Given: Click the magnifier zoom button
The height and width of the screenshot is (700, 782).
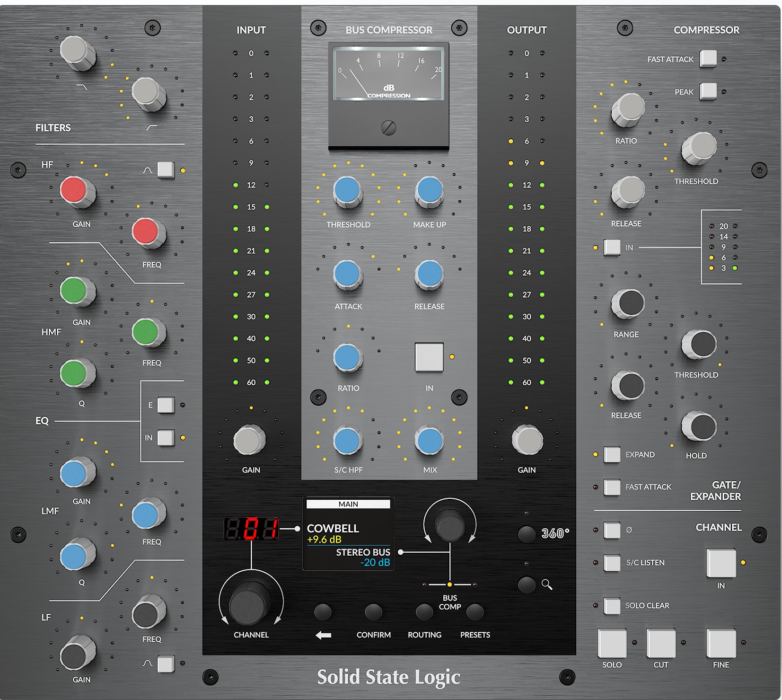Looking at the screenshot, I should click(527, 585).
